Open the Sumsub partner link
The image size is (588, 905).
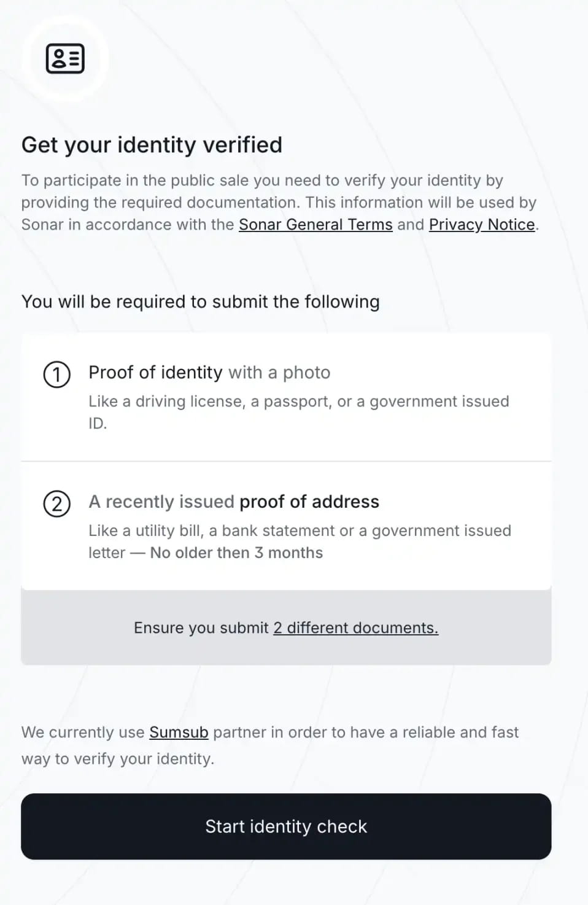(179, 732)
